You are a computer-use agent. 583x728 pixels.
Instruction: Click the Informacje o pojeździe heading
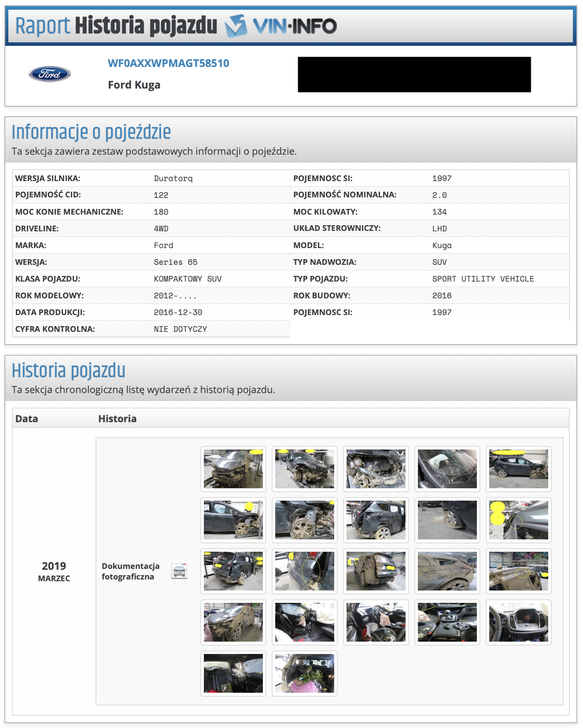pos(91,132)
